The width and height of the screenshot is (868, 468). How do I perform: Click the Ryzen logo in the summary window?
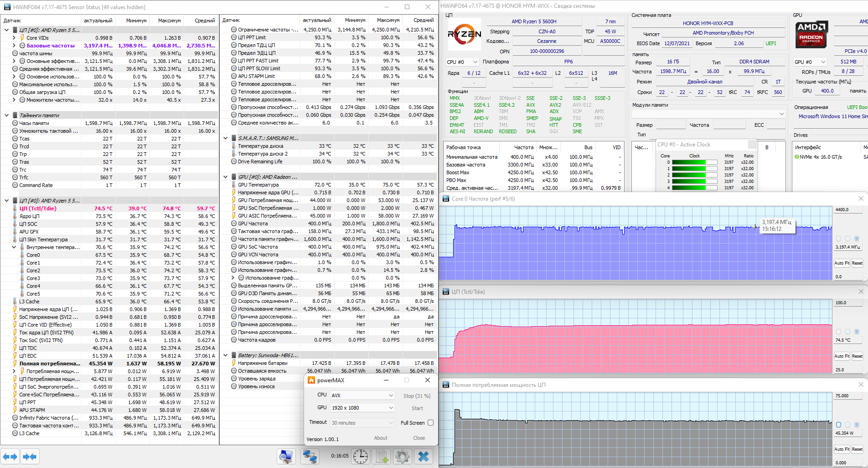[x=464, y=34]
